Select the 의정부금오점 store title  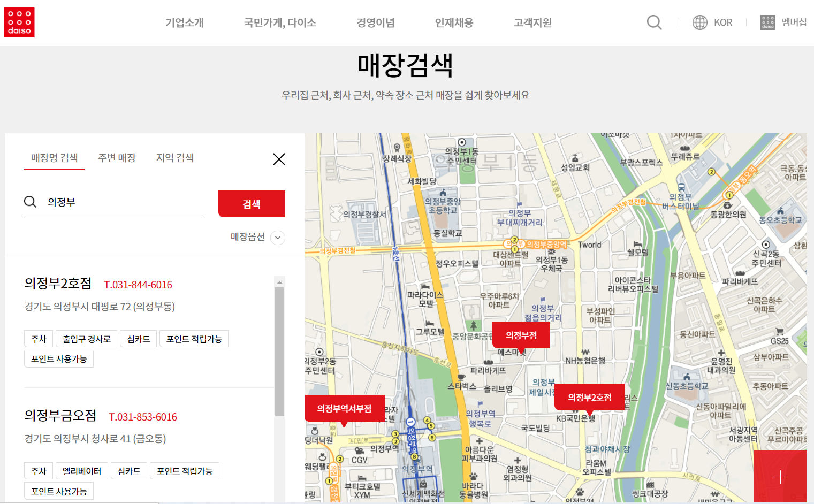point(60,415)
